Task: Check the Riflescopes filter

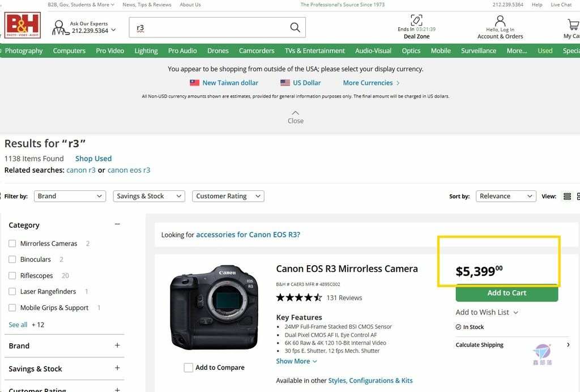Action: pos(12,275)
